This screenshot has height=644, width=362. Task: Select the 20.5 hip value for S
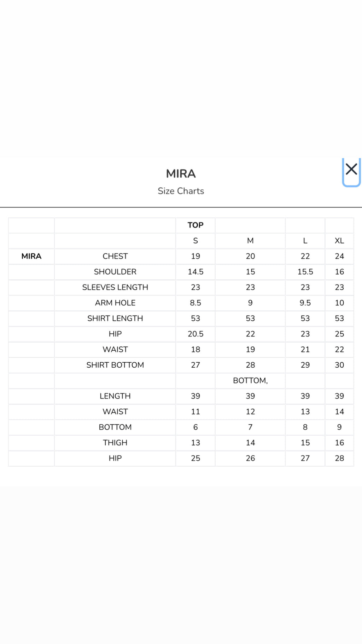[195, 334]
